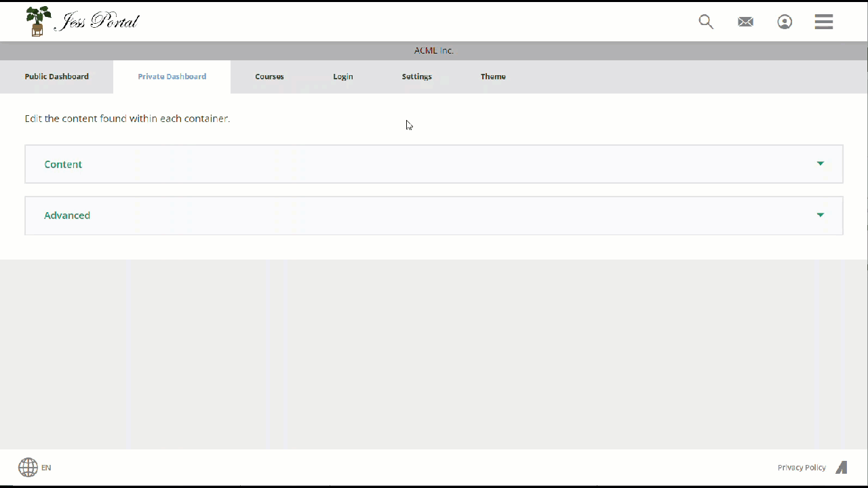
Task: Open the Settings tab
Action: click(417, 77)
